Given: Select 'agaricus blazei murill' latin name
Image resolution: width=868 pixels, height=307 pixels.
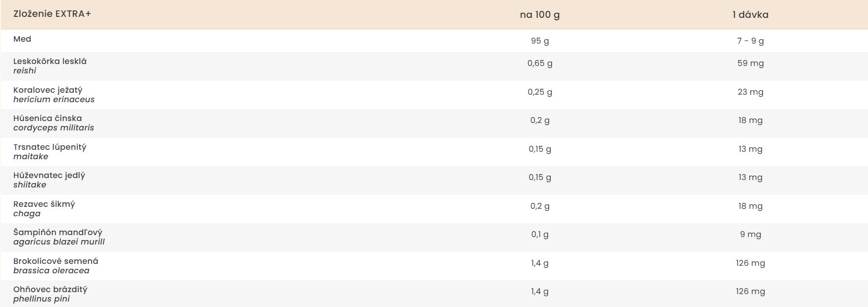Looking at the screenshot, I should (x=59, y=242).
